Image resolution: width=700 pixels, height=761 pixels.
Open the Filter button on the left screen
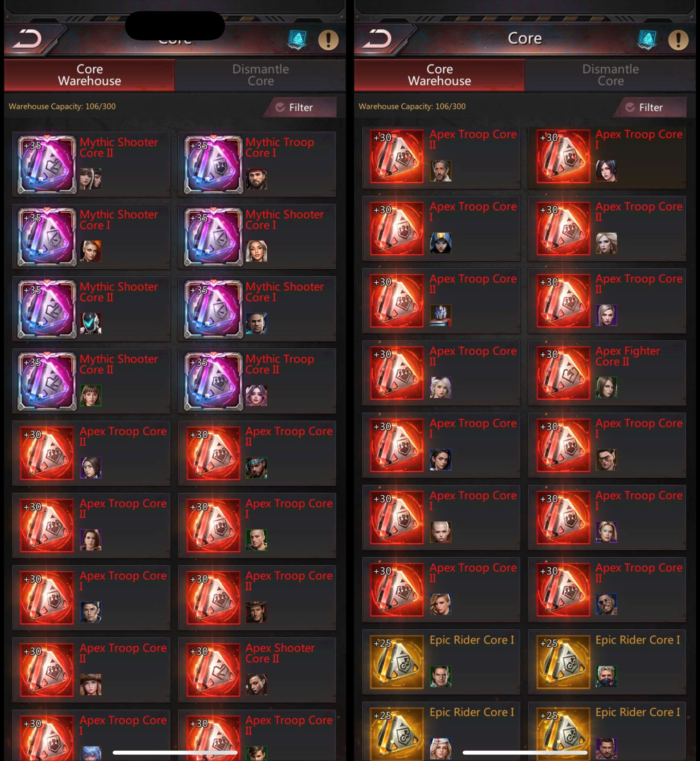click(x=300, y=107)
